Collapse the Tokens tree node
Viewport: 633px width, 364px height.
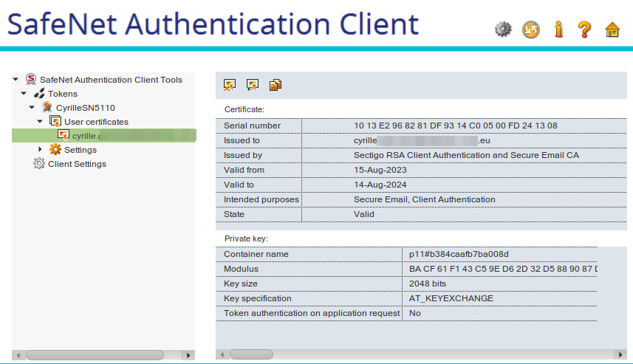click(x=24, y=94)
